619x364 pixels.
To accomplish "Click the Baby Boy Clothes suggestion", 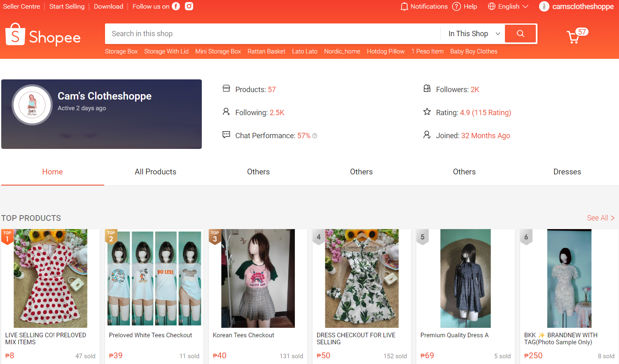I will pos(474,51).
